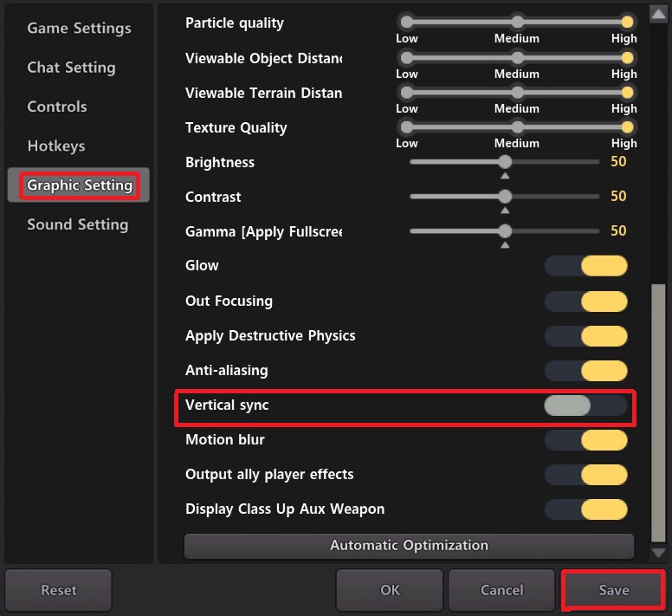
Task: Click the Save button
Action: (613, 590)
